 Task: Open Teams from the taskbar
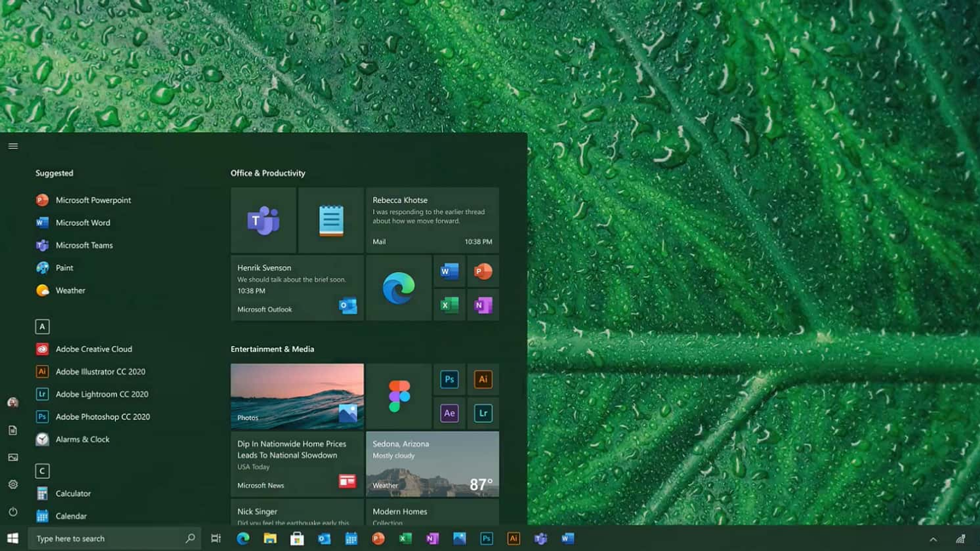tap(540, 539)
